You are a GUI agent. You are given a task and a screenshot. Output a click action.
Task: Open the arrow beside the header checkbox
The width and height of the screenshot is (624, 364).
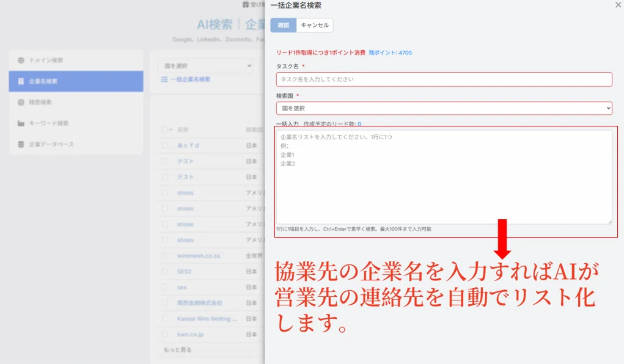click(171, 129)
